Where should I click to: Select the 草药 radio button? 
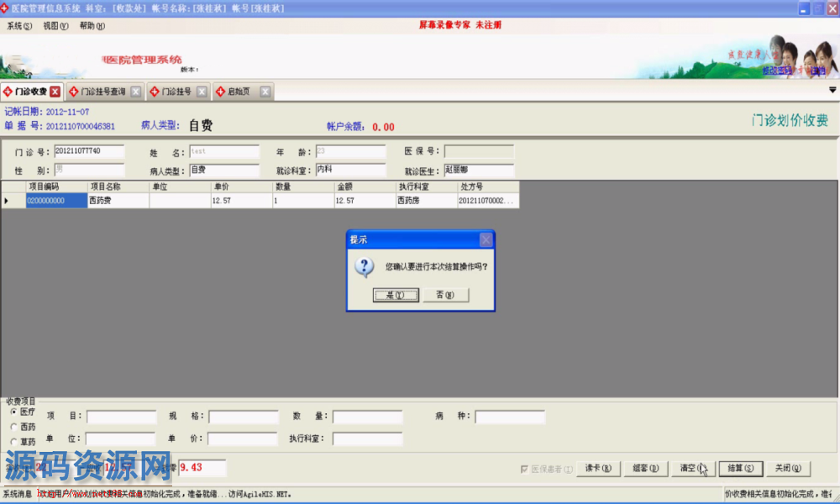tap(13, 441)
